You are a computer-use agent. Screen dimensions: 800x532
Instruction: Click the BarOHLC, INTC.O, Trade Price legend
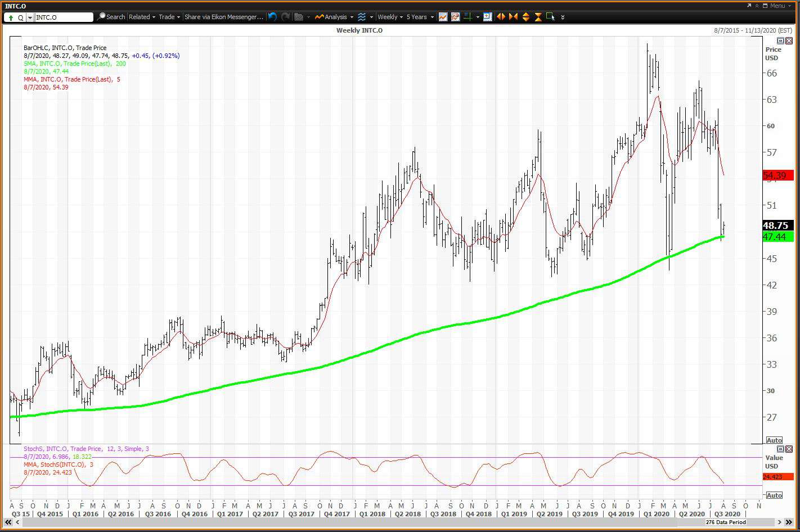(65, 48)
